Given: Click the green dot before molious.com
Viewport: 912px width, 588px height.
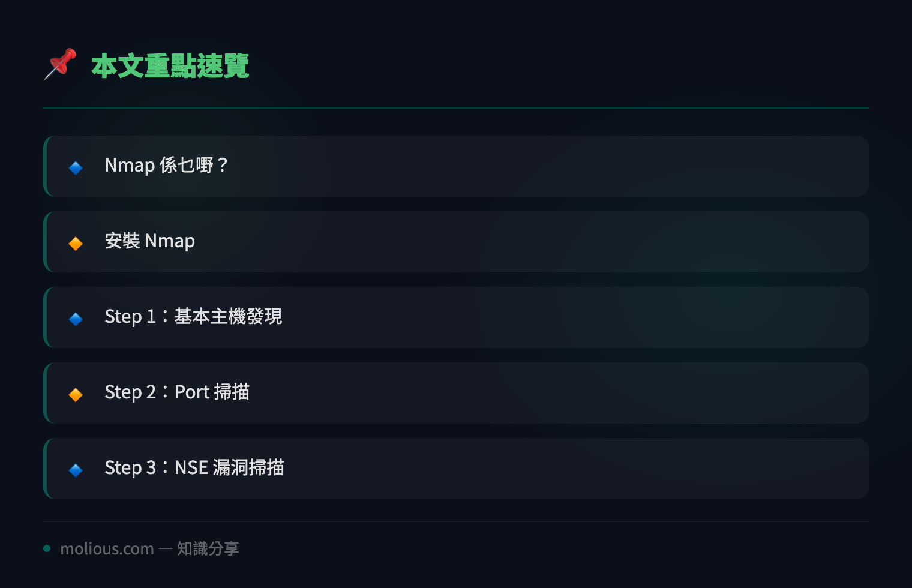Looking at the screenshot, I should point(47,548).
